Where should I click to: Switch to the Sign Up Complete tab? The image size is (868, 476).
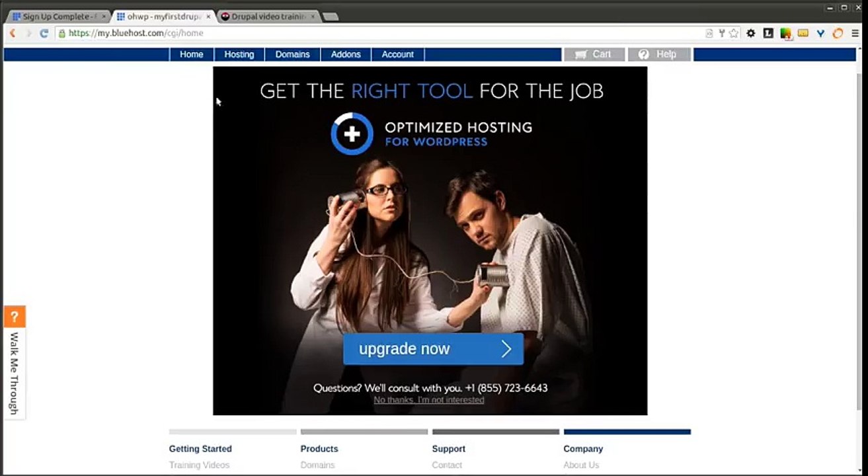pyautogui.click(x=58, y=17)
